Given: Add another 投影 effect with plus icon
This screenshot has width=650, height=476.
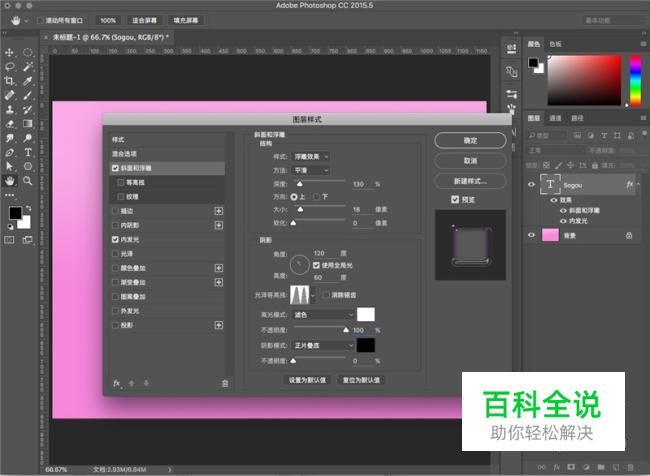Looking at the screenshot, I should click(x=218, y=325).
